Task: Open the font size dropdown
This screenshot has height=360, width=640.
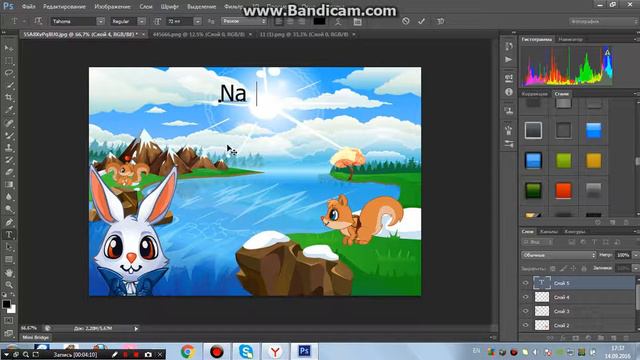Action: (198, 21)
